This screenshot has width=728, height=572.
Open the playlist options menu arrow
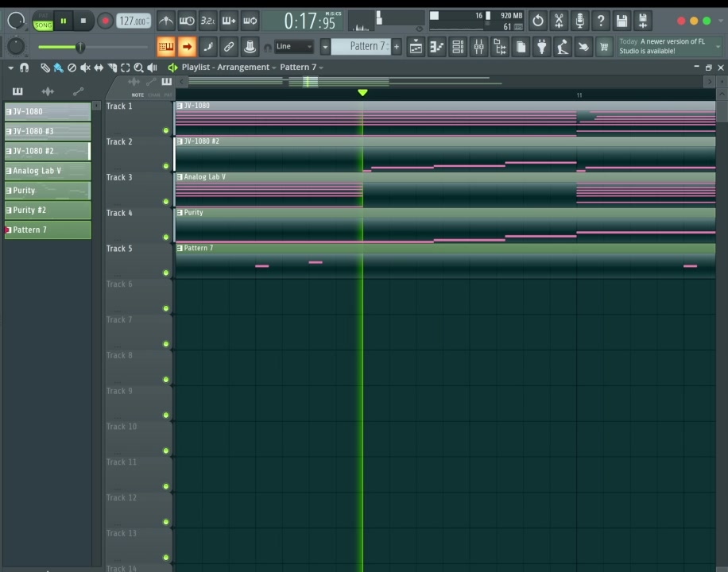point(10,68)
